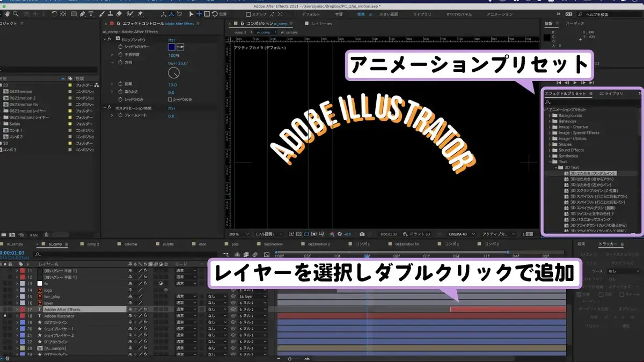Switch to the comp 2 timeline tab

[x=93, y=244]
